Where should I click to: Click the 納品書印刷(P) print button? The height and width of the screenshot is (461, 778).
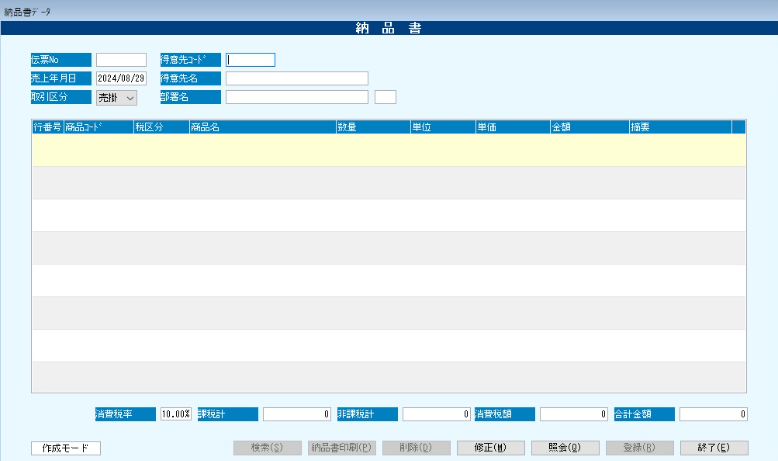[341, 447]
